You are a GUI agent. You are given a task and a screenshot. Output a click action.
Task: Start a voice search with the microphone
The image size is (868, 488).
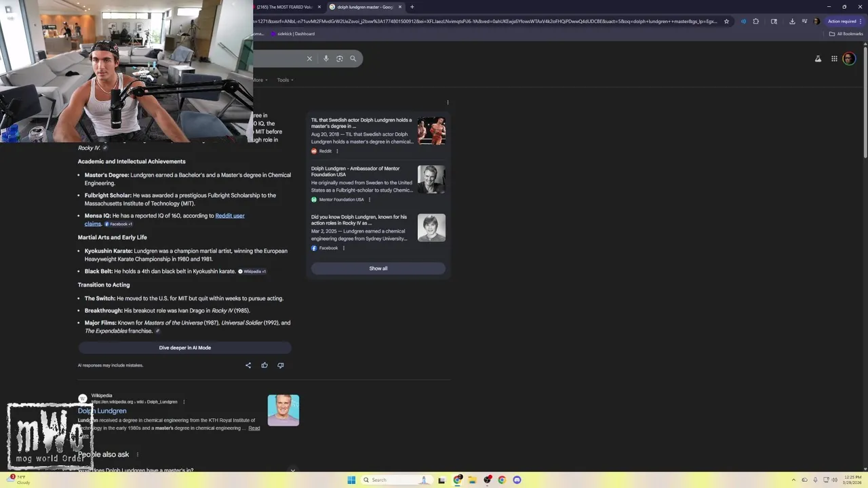(326, 58)
